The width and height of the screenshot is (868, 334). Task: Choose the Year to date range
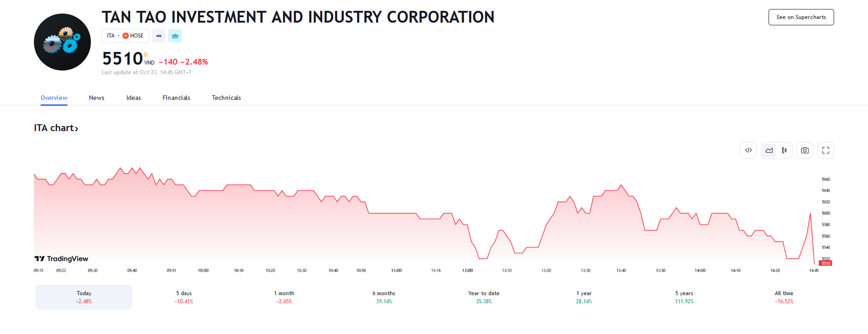(484, 297)
